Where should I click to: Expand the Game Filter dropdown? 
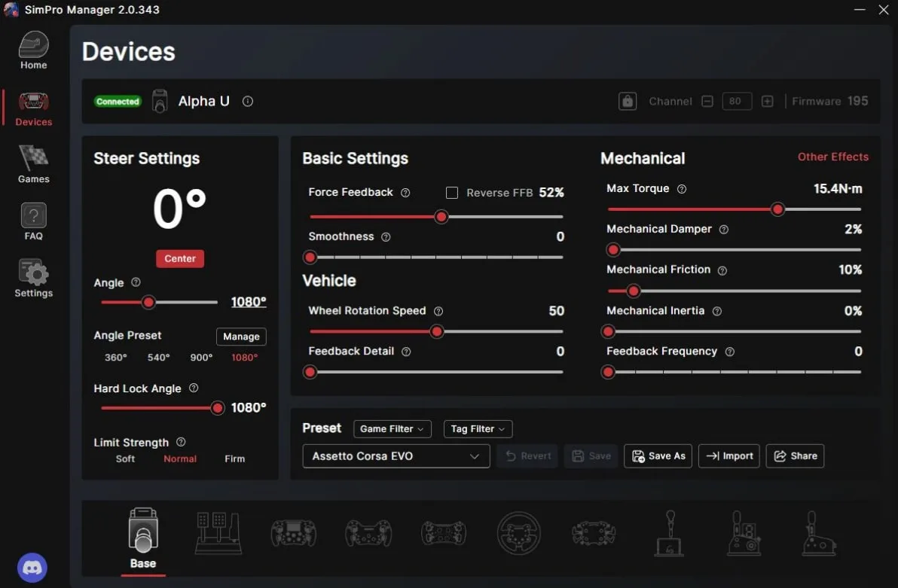[x=392, y=429]
